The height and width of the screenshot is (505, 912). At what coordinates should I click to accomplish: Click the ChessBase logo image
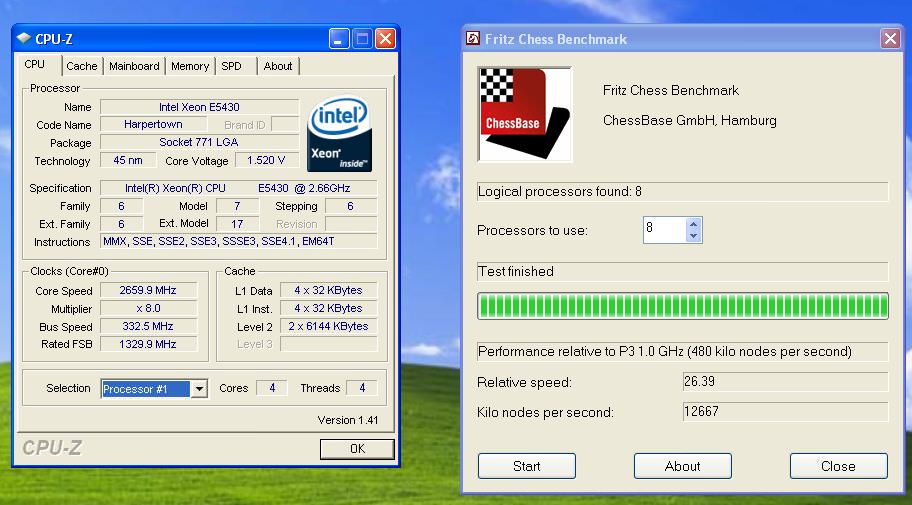pyautogui.click(x=525, y=114)
